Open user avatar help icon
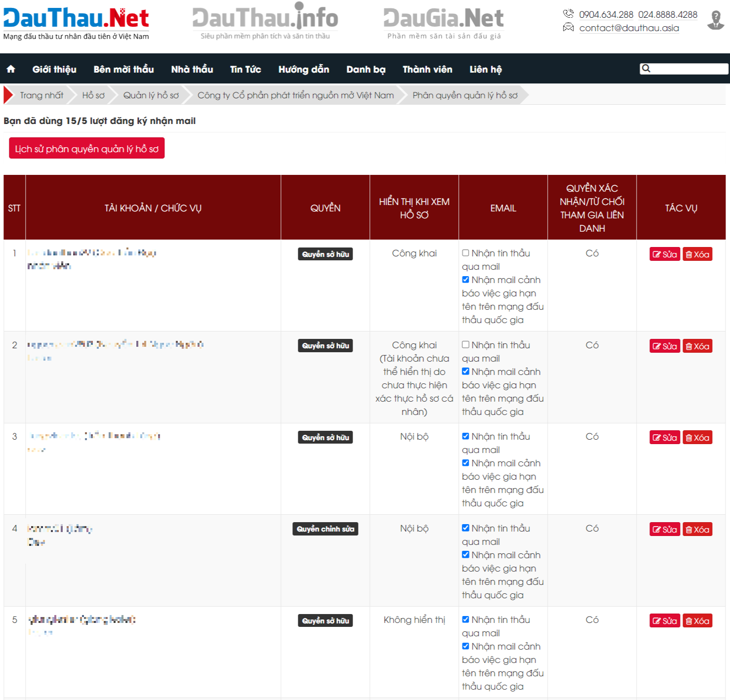Screen dimensions: 730x700 [x=716, y=20]
